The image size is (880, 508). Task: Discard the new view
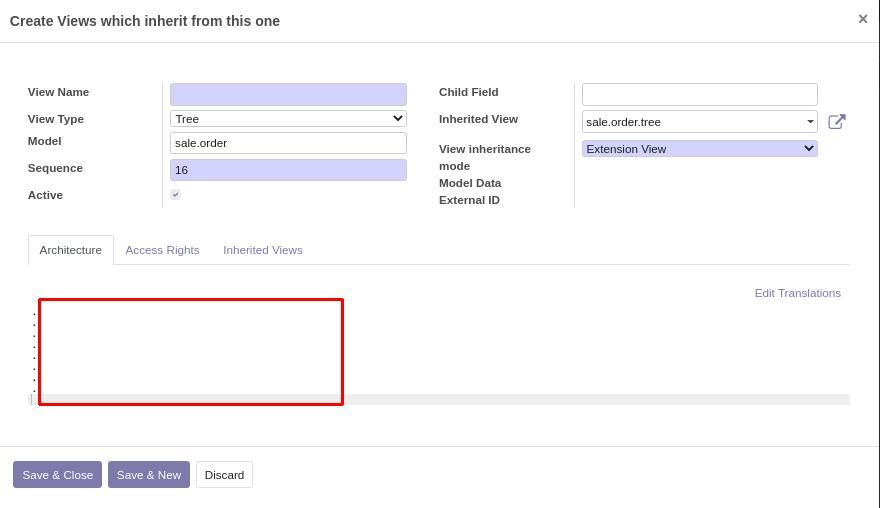click(224, 475)
